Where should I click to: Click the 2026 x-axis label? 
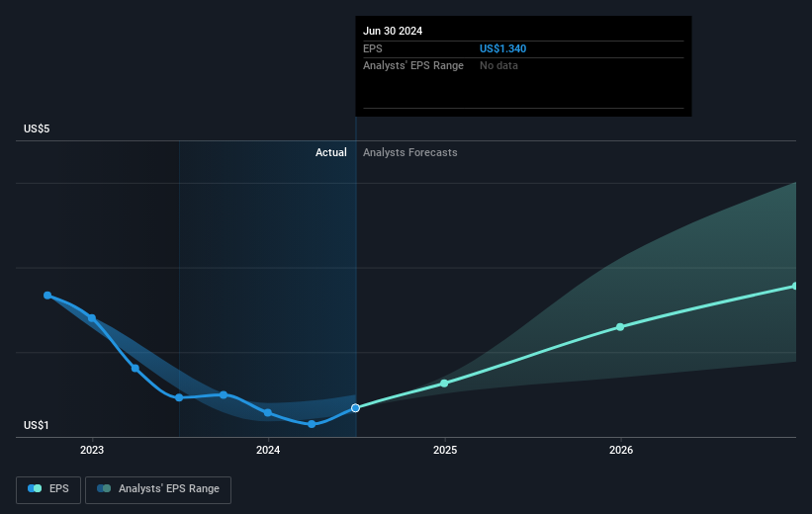pos(621,451)
